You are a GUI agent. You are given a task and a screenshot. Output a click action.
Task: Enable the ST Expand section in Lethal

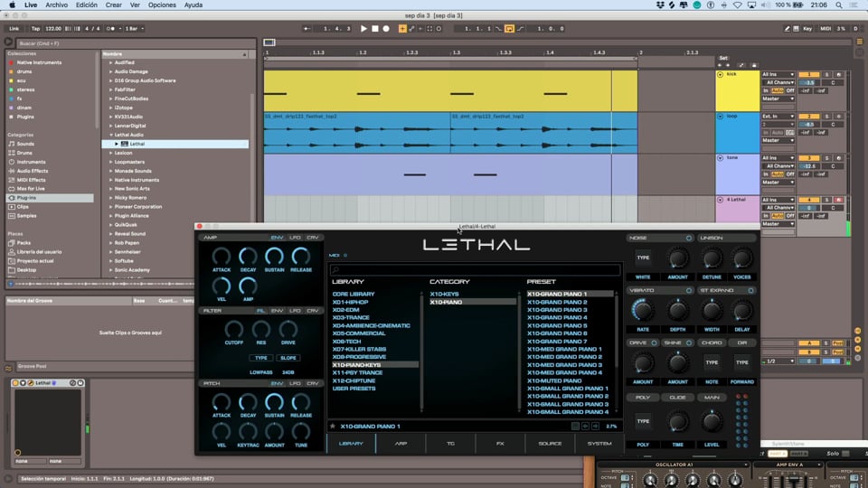click(750, 290)
